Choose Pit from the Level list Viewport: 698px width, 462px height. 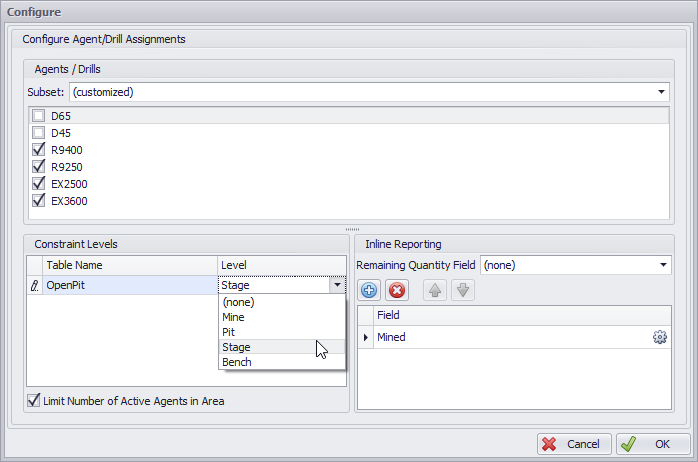pyautogui.click(x=282, y=332)
